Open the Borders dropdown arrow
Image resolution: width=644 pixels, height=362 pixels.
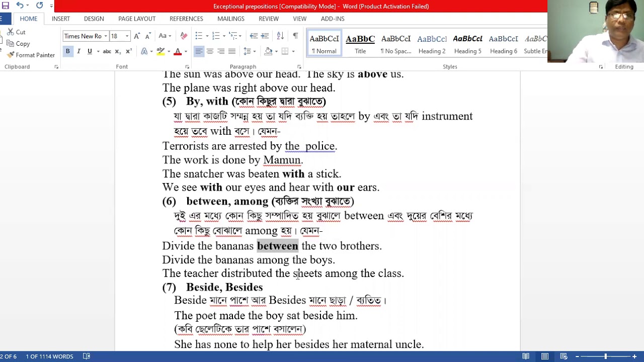pos(293,51)
